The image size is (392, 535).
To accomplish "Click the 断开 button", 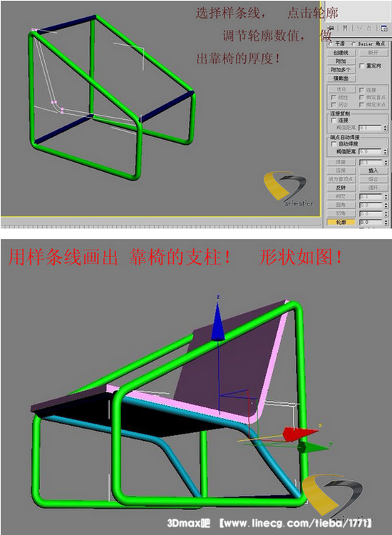I will click(x=373, y=53).
